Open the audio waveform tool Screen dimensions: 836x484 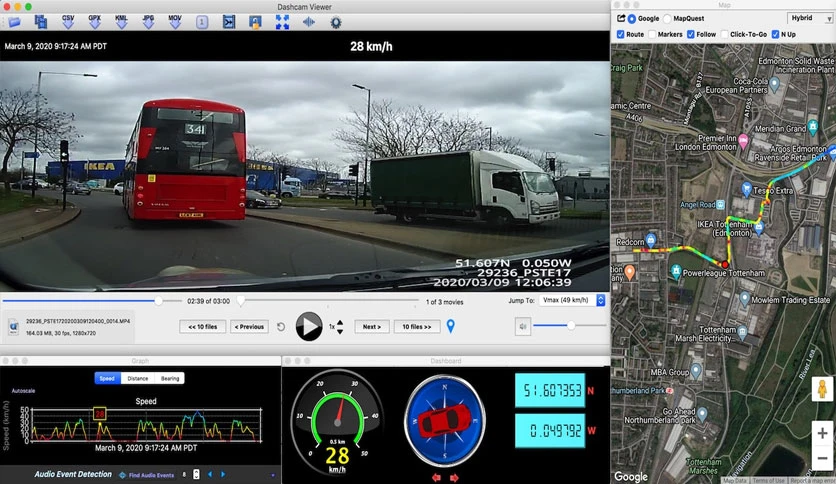point(309,22)
